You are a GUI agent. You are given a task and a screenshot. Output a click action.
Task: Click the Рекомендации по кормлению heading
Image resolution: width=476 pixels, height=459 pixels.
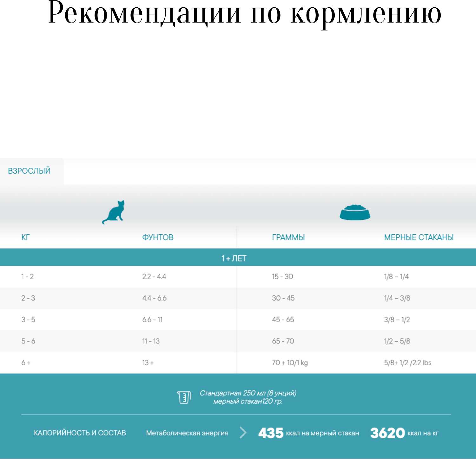[244, 14]
